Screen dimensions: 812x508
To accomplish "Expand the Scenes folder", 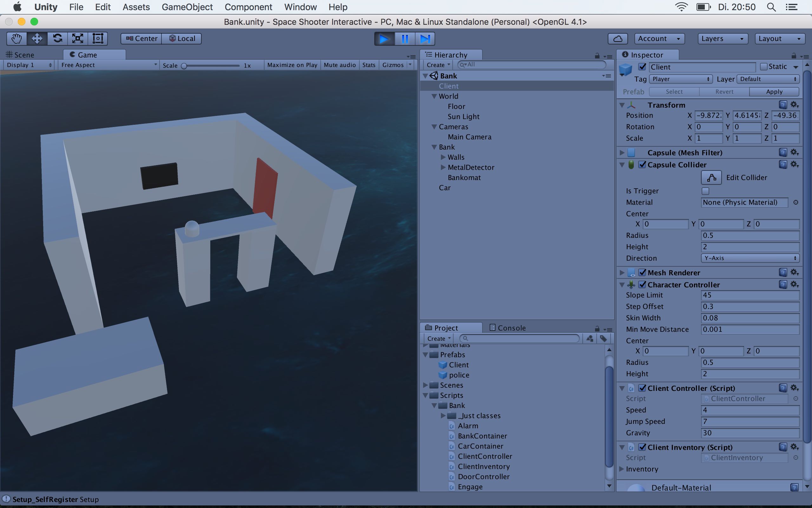I will point(425,385).
